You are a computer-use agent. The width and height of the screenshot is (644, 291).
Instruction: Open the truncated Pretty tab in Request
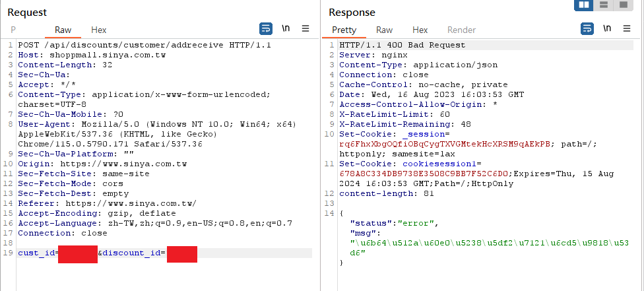13,30
